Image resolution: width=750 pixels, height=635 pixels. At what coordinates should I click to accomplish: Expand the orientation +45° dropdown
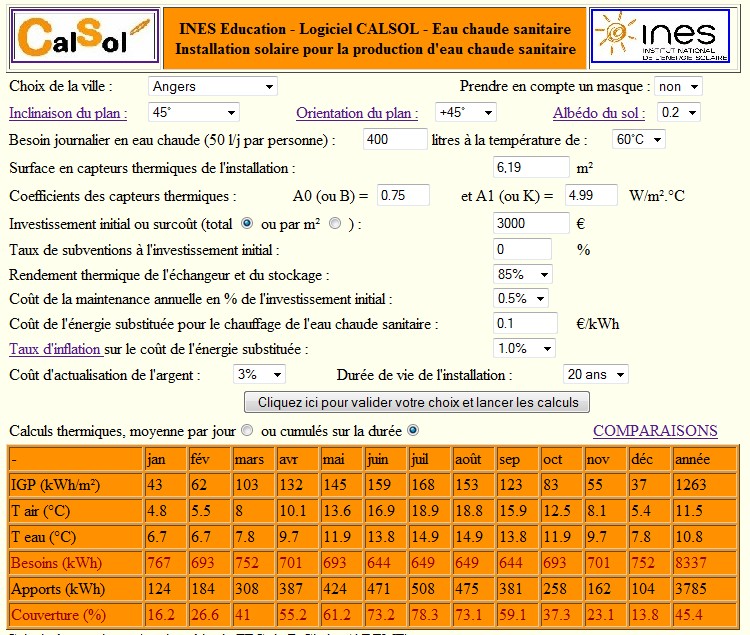tap(465, 113)
